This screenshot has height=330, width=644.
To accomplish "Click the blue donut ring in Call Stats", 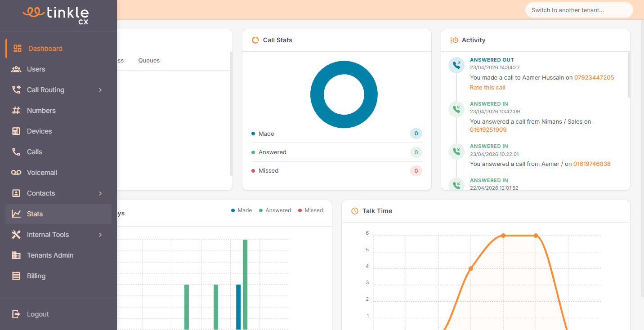I will 317,95.
